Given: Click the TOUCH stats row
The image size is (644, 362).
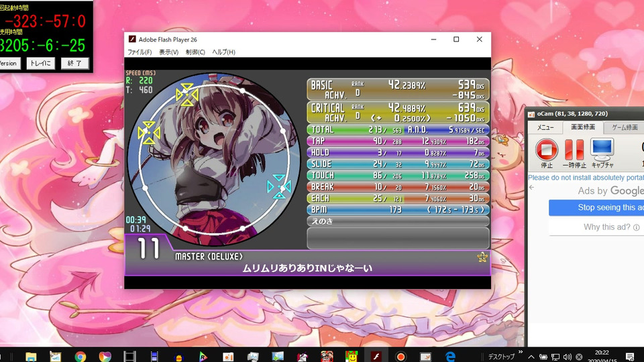Looking at the screenshot, I should 398,176.
